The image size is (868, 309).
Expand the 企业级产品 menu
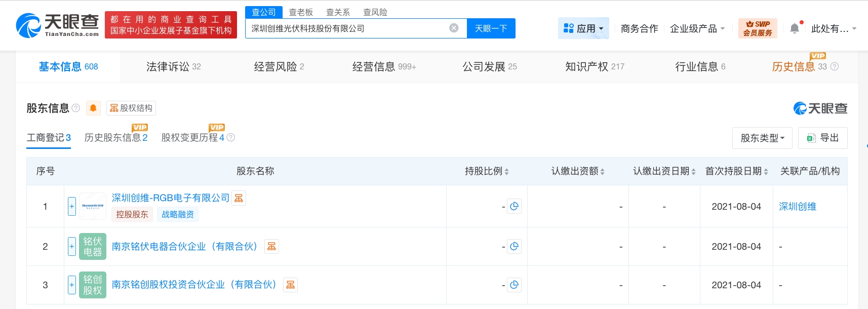coord(697,28)
